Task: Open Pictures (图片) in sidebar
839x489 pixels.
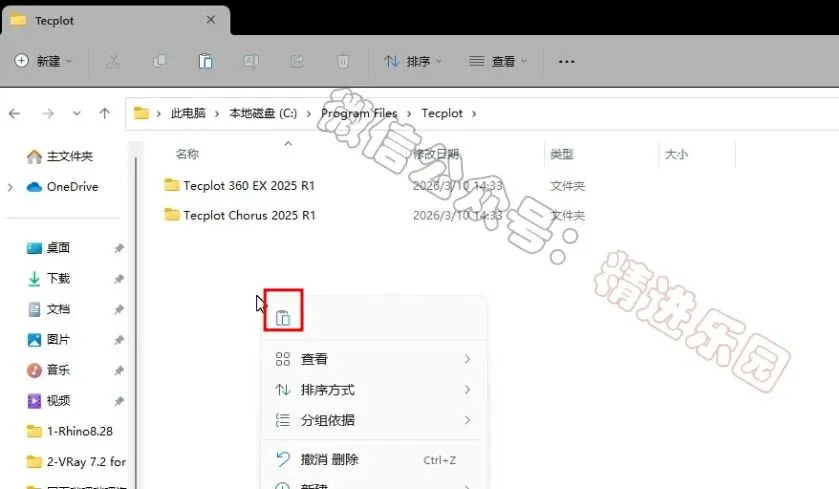Action: coord(48,339)
